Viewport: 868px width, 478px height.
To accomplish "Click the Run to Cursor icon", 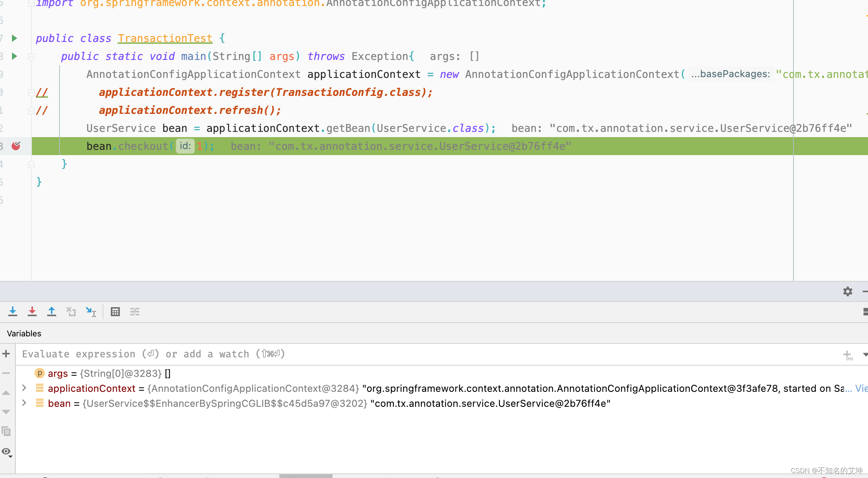I will (91, 312).
